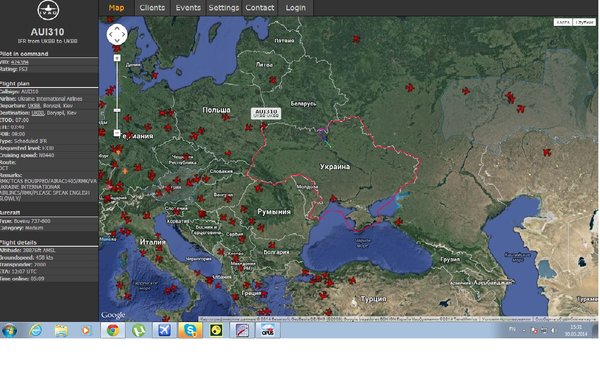Screen dimensions: 600x375
Task: Open the Clients tab
Action: click(152, 8)
